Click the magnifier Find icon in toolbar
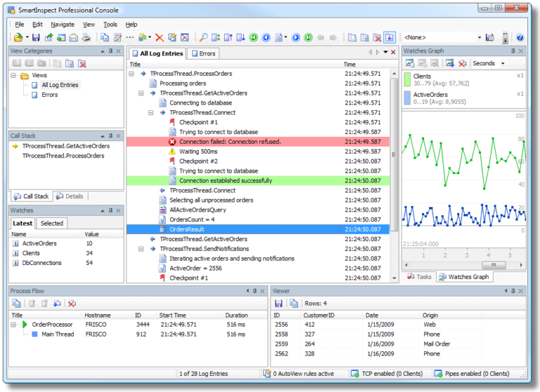The width and height of the screenshot is (540, 392). [203, 37]
